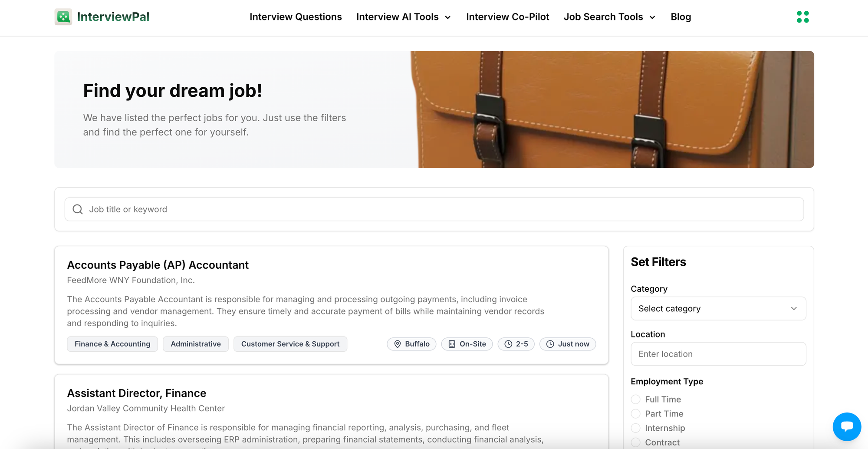
Task: Click the Finance & Accounting tag
Action: click(x=112, y=344)
